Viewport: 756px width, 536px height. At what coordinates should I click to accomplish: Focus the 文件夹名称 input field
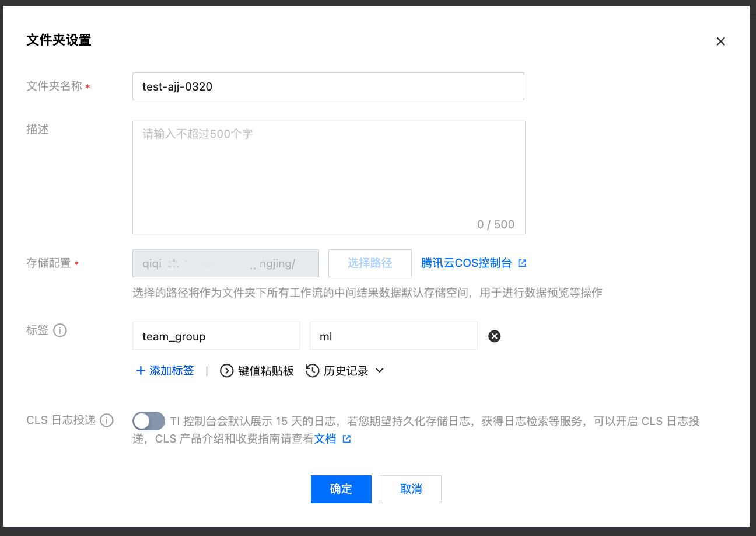coord(328,86)
